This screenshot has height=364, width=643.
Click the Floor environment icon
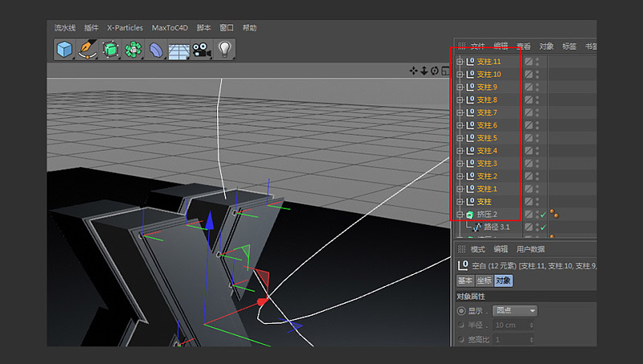tap(178, 50)
